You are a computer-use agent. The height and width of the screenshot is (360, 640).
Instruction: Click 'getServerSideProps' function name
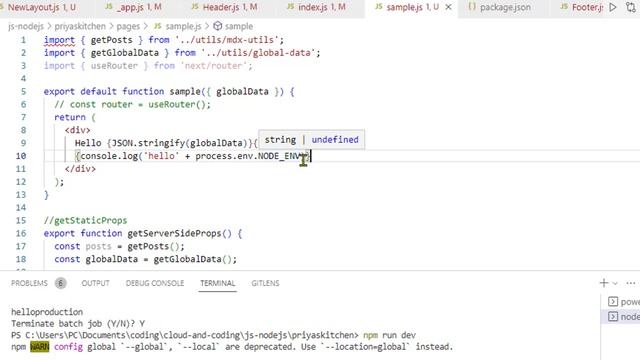(174, 233)
